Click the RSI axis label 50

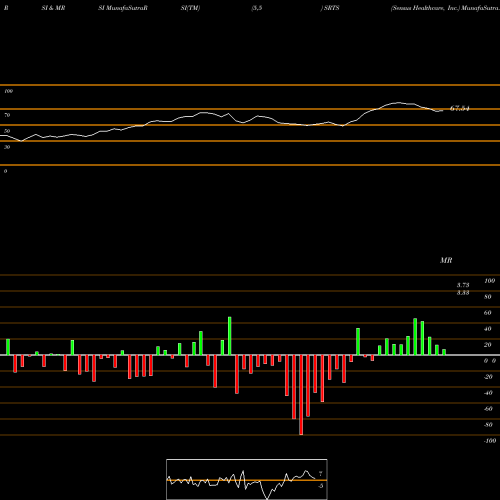[x=7, y=131]
